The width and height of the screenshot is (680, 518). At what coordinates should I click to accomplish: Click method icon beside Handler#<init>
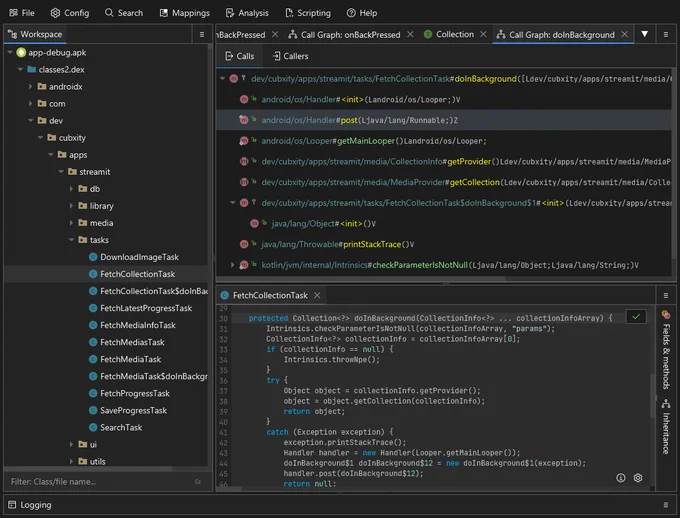pyautogui.click(x=244, y=99)
